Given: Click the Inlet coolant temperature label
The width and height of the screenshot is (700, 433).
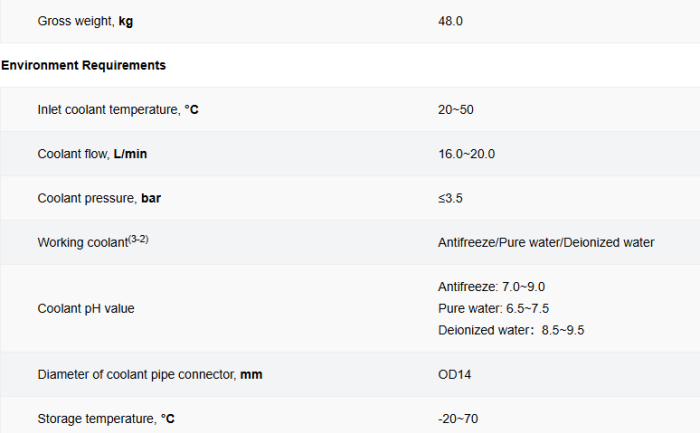Looking at the screenshot, I should (x=118, y=109).
